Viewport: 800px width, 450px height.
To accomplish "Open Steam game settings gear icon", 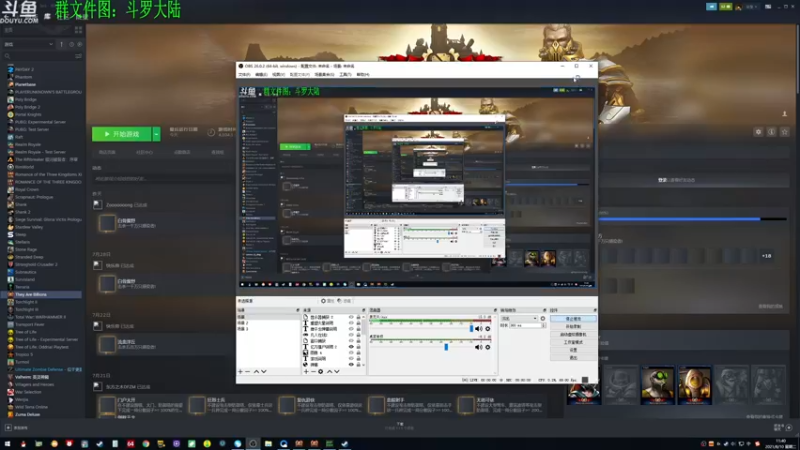I will click(x=758, y=132).
